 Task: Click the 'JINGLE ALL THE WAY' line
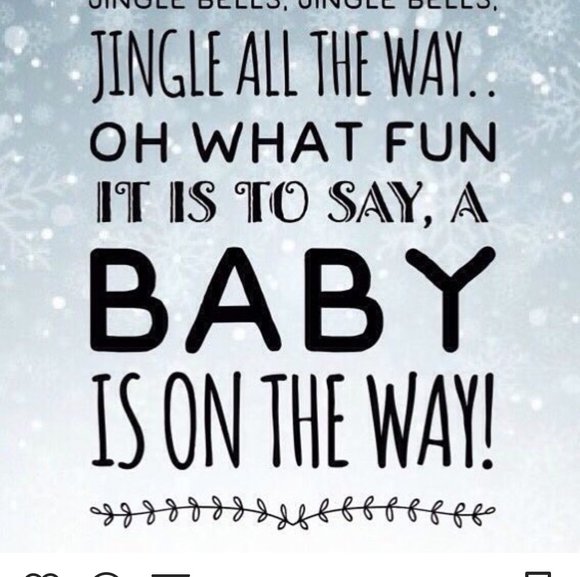click(293, 66)
